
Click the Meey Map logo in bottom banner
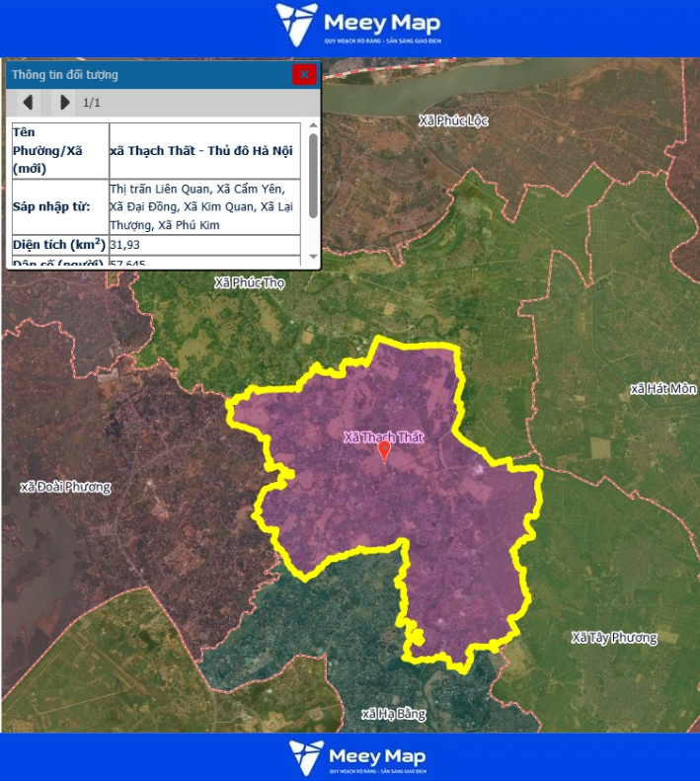357,757
